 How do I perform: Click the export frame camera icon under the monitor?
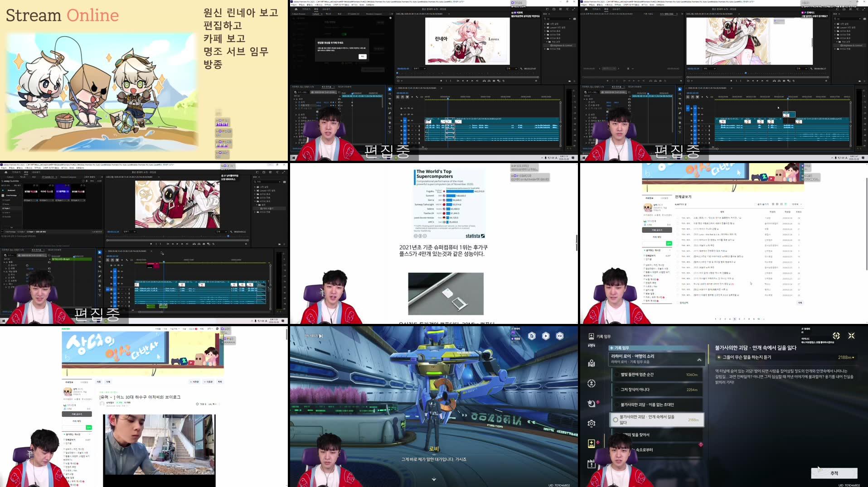[x=494, y=81]
